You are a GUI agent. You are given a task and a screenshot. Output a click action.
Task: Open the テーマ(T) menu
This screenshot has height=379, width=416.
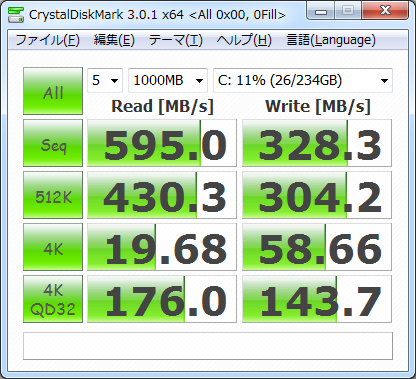175,40
